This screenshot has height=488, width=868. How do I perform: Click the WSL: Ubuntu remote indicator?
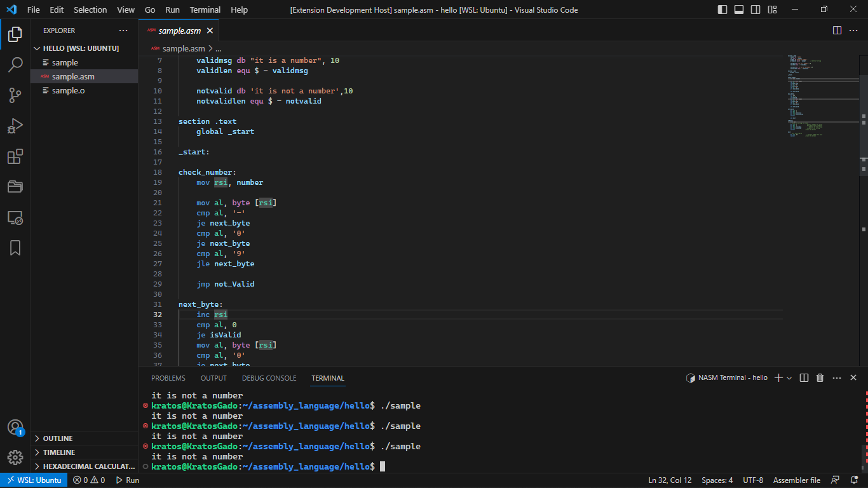tap(34, 480)
